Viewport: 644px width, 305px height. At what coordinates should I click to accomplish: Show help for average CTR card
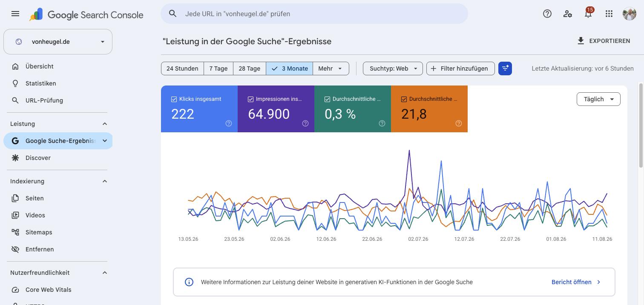(x=382, y=123)
